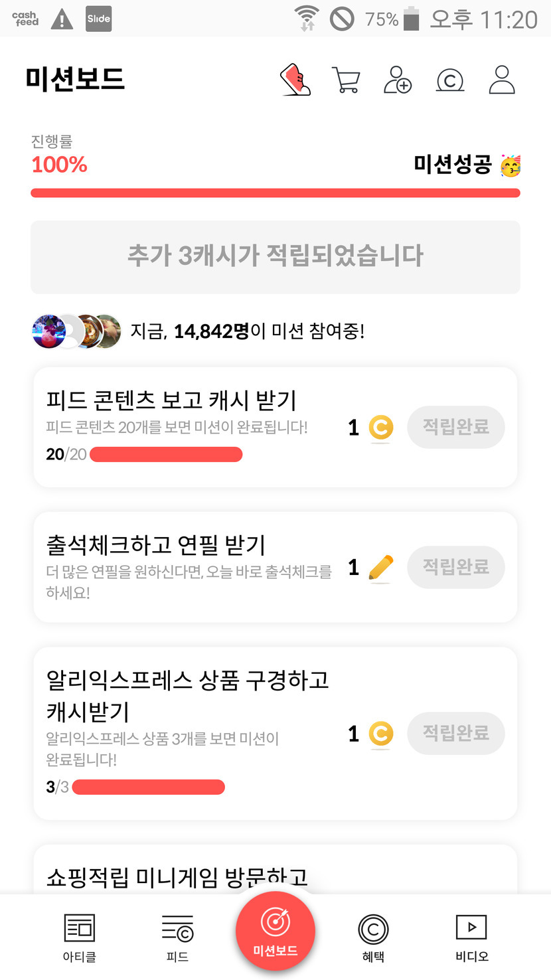This screenshot has width=551, height=980.
Task: Tap the gold coin on AliExpress mission
Action: 380,734
